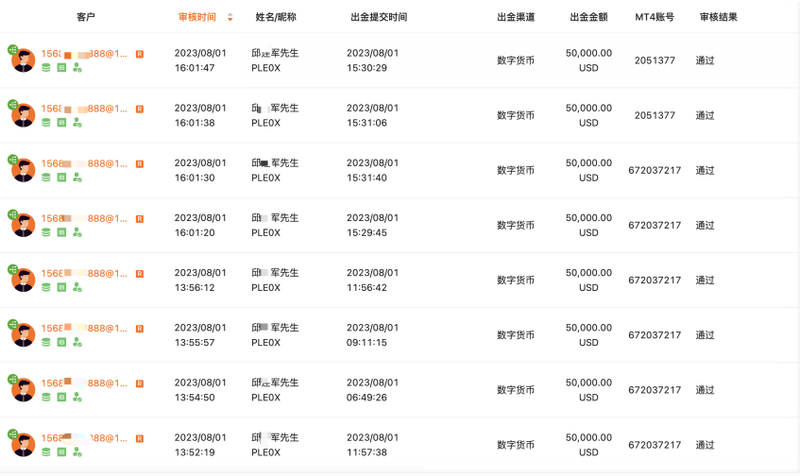Click coins icon in row reviewed 13:56:12
The width and height of the screenshot is (800, 476).
(x=46, y=287)
